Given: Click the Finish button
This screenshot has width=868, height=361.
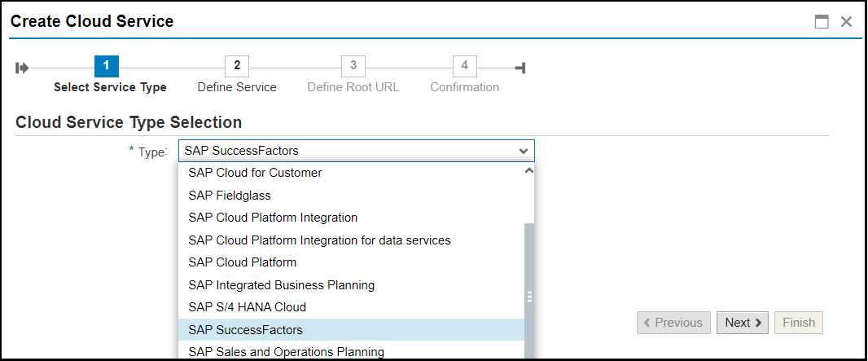Looking at the screenshot, I should 799,323.
